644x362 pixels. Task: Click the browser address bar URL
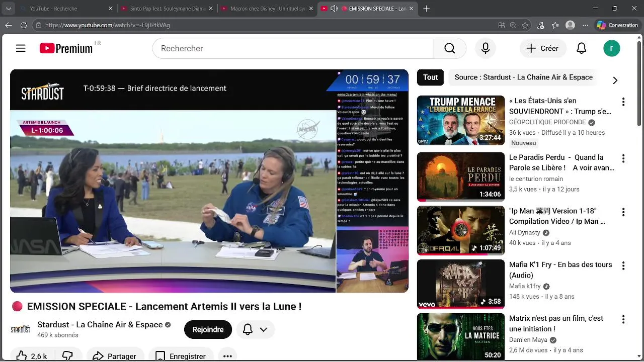(x=108, y=25)
